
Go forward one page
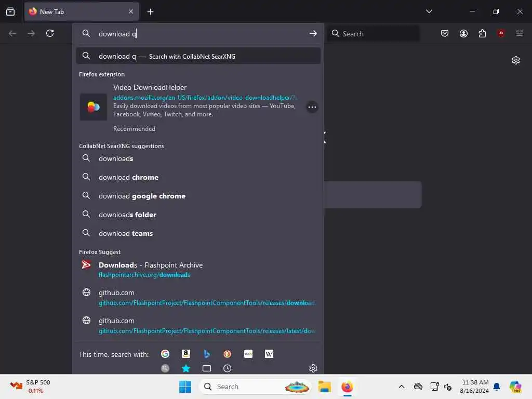point(31,33)
